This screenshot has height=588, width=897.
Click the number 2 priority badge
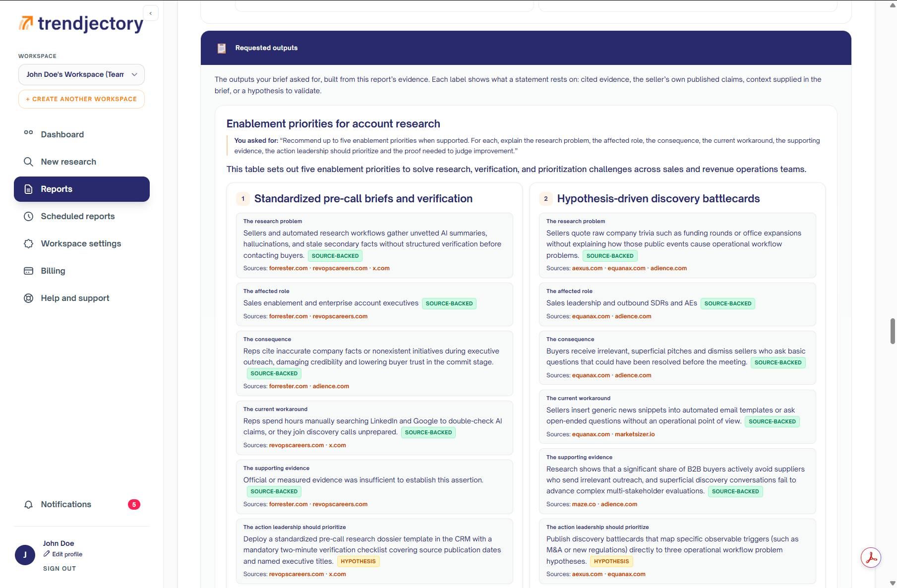click(x=545, y=199)
